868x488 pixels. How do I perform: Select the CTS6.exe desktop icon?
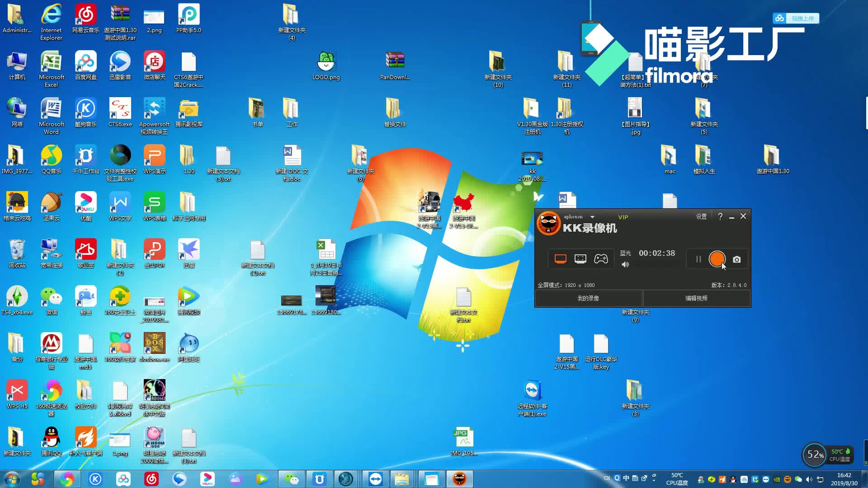coord(120,112)
